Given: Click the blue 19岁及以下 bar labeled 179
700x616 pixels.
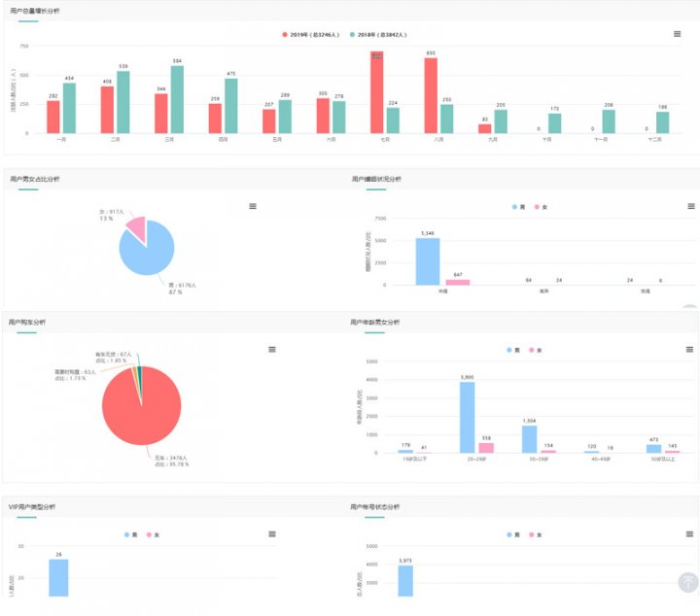Looking at the screenshot, I should click(405, 452).
